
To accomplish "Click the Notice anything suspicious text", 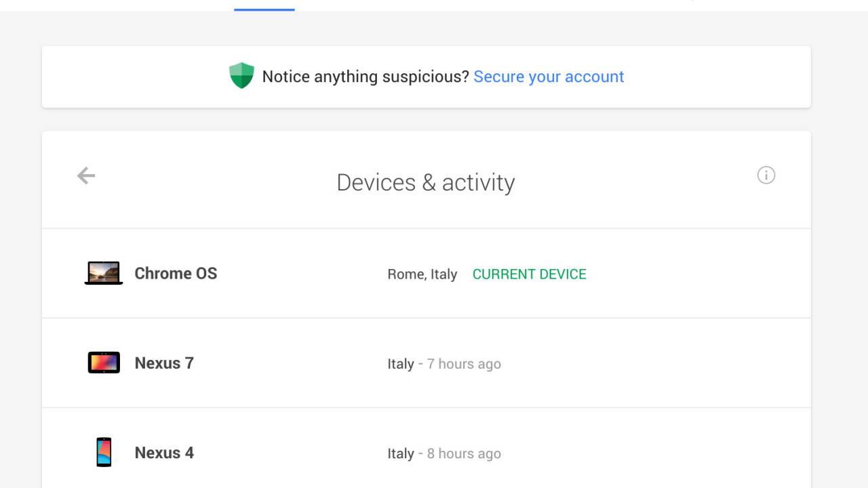I will [366, 77].
